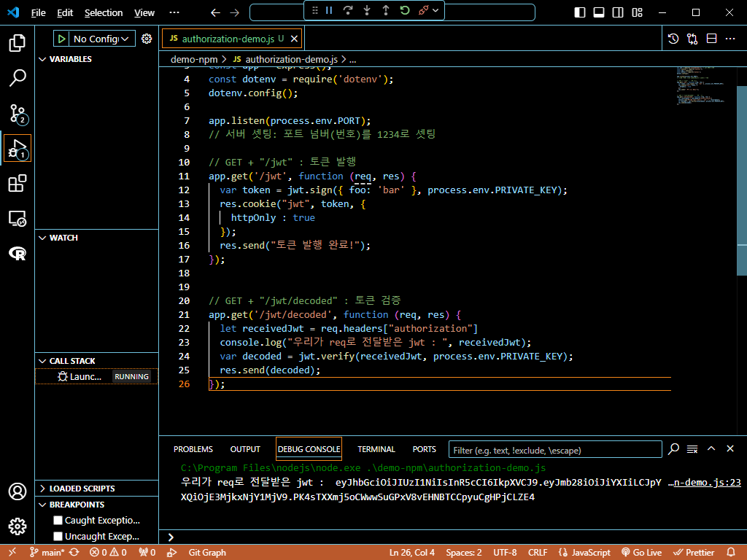Viewport: 747px width, 560px height.
Task: Open the Edit menu
Action: [65, 13]
